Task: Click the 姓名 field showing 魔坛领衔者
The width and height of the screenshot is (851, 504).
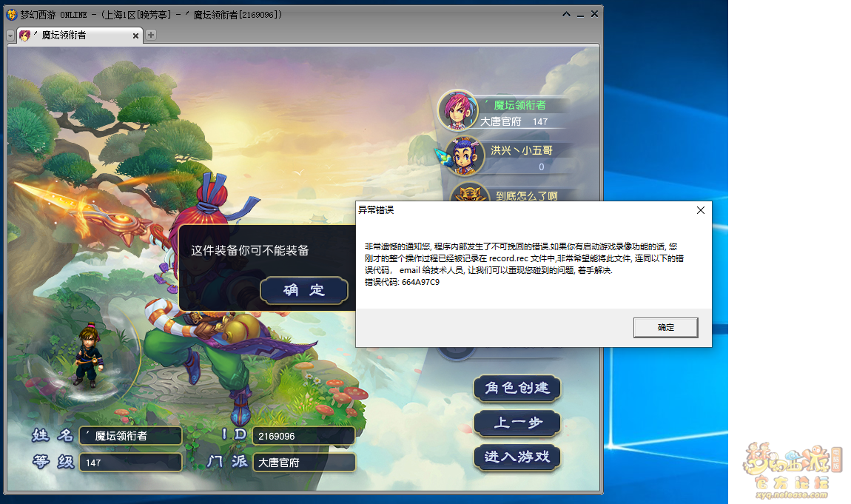Action: tap(130, 436)
